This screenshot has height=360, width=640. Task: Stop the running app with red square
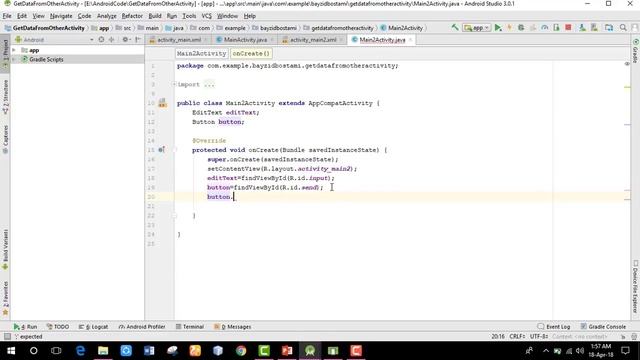click(x=568, y=27)
